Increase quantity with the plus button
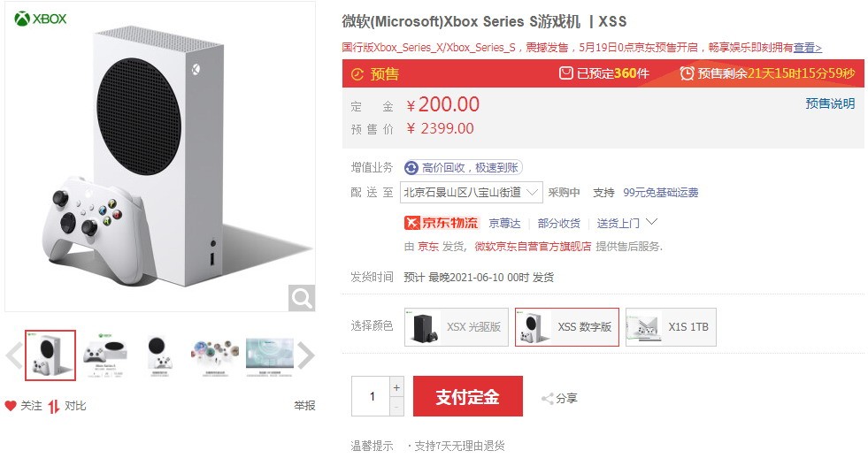Image resolution: width=868 pixels, height=466 pixels. (396, 387)
